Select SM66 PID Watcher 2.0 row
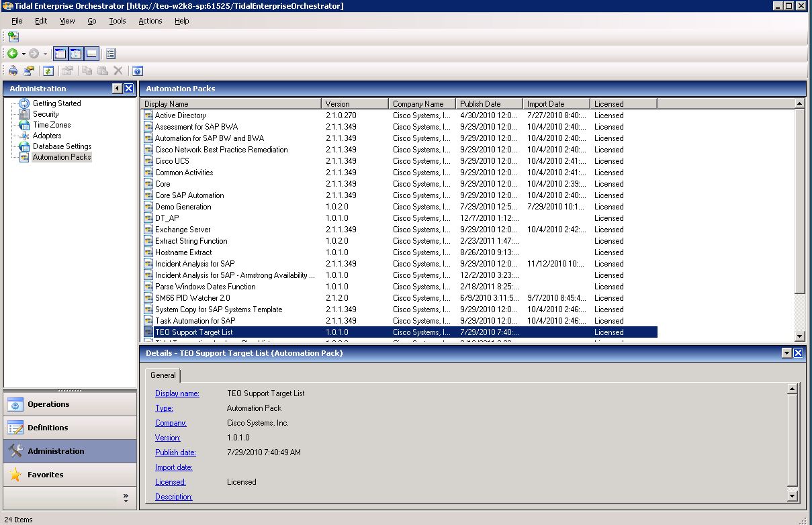The height and width of the screenshot is (525, 812). [x=399, y=298]
